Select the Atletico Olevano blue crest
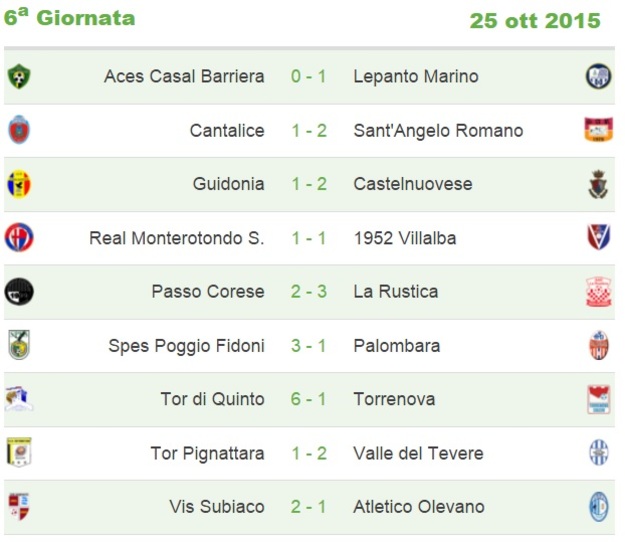 [x=598, y=507]
